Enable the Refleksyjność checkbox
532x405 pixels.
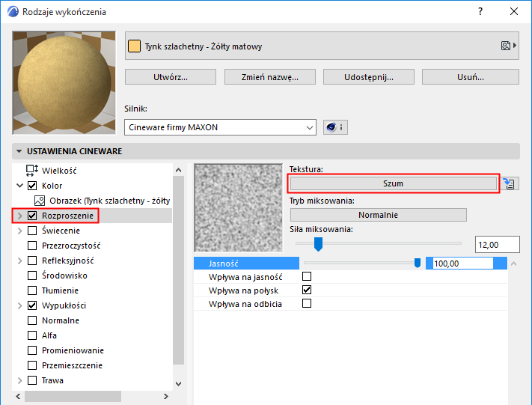[x=32, y=261]
